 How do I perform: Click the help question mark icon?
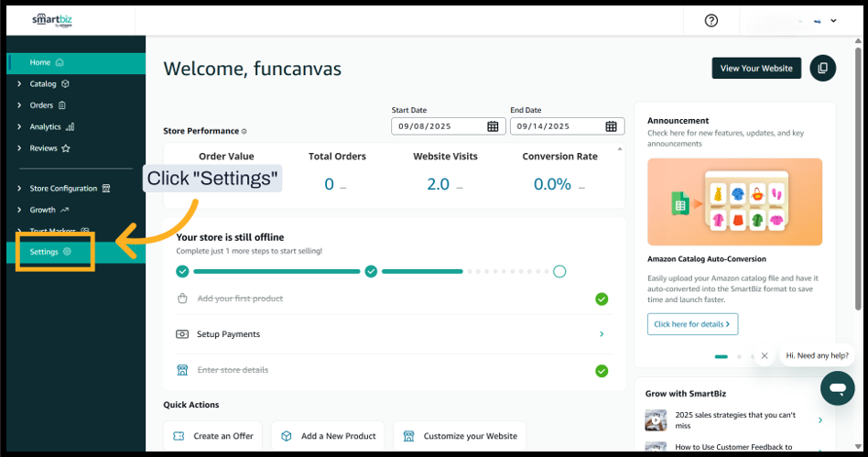(711, 21)
